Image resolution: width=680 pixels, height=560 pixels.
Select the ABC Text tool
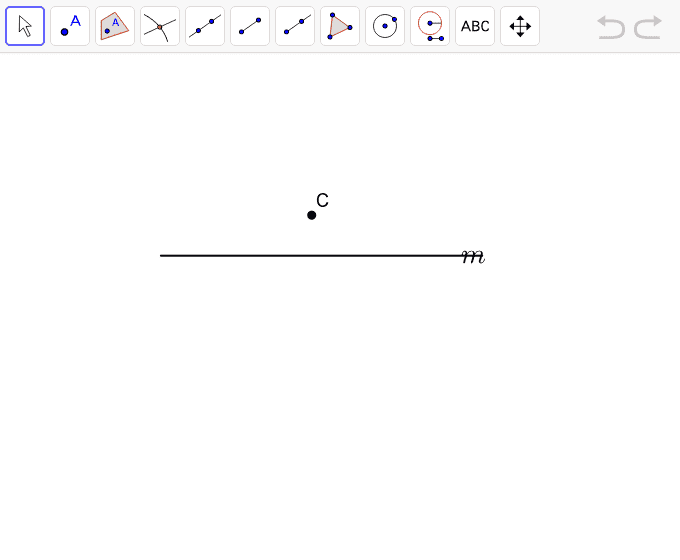tap(475, 26)
